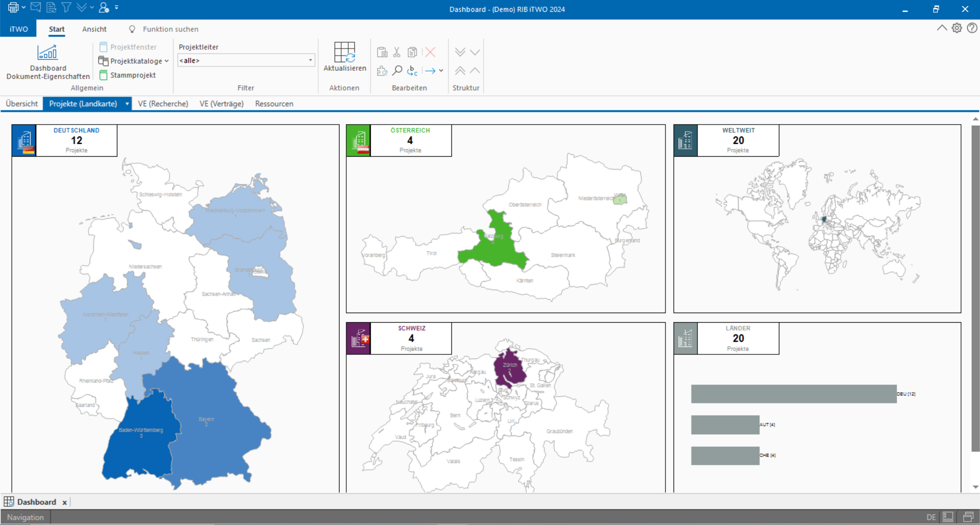Screen dimensions: 980x525
Task: Open the Projekte (Landkarte) tab dropdown arrow
Action: [x=127, y=104]
